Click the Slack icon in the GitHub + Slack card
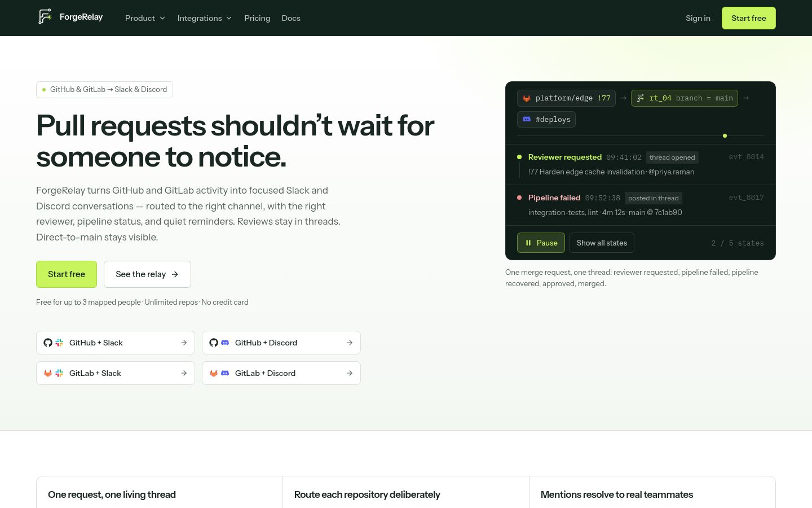 point(59,343)
